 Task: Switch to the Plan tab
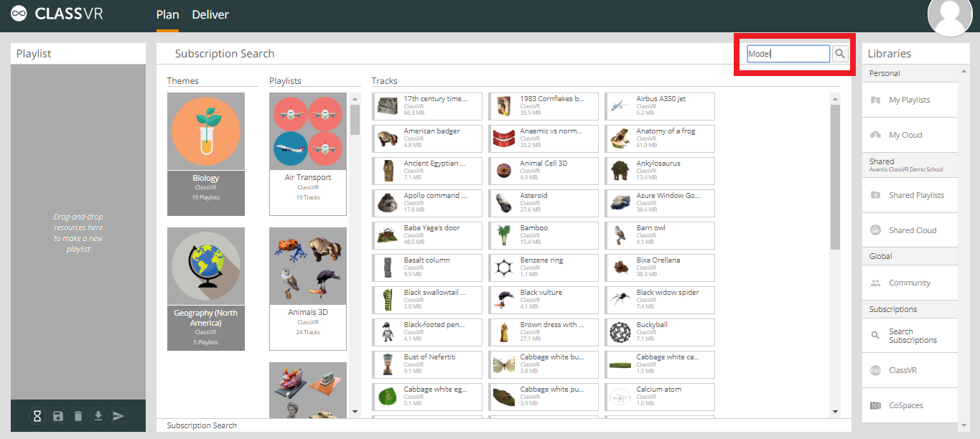167,14
